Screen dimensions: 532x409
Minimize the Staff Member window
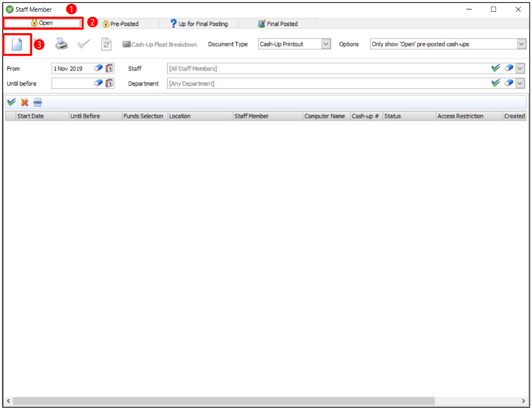(469, 9)
